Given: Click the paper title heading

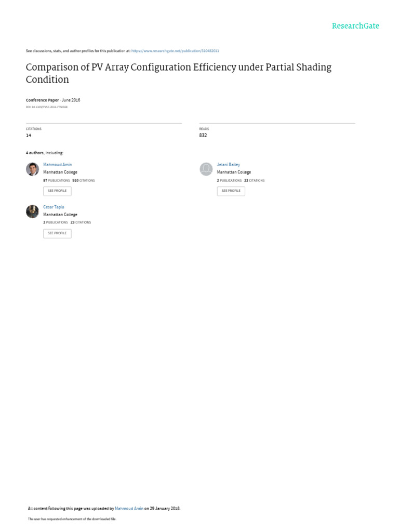Looking at the screenshot, I should click(x=178, y=73).
